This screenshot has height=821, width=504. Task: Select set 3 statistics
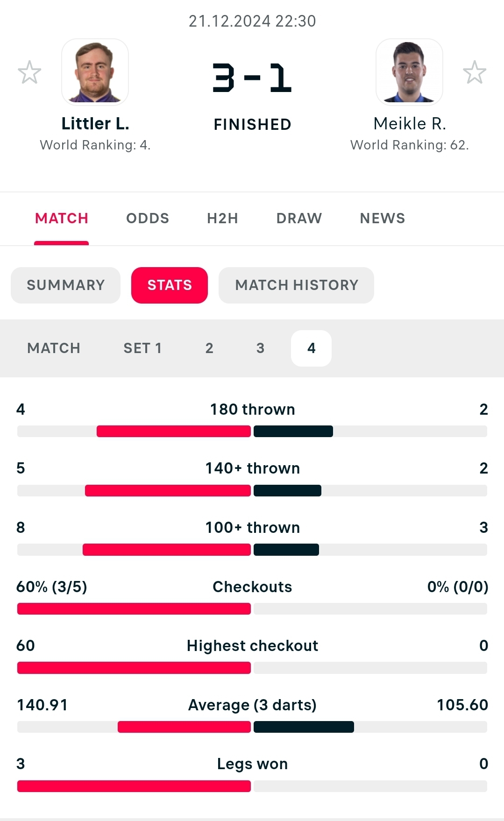(260, 348)
